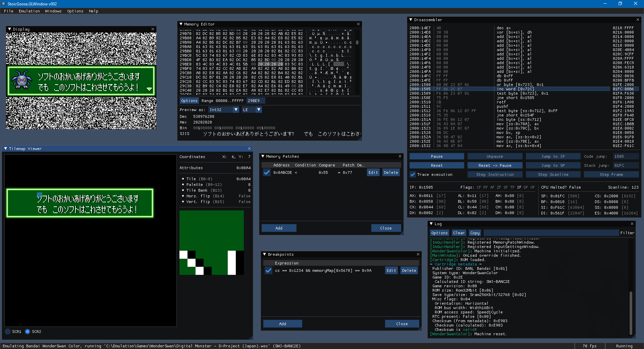The image size is (644, 349).
Task: Click the Log filter input field
Action: pyautogui.click(x=551, y=233)
